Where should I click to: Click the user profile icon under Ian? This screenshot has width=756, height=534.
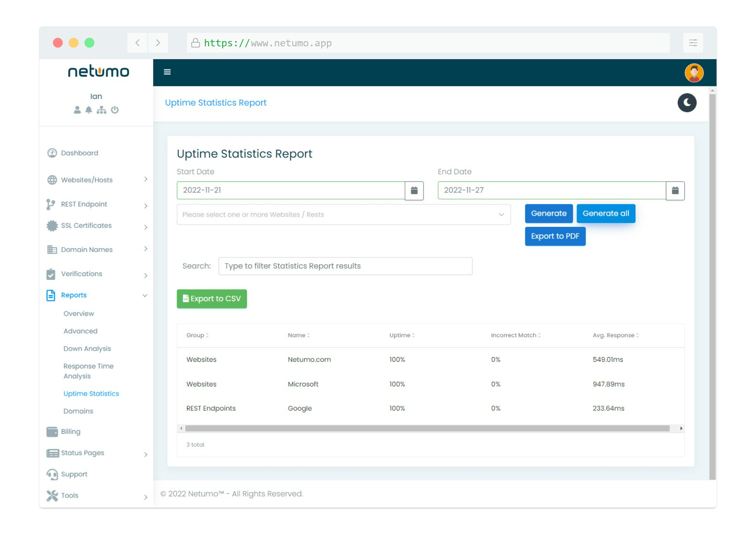point(77,110)
